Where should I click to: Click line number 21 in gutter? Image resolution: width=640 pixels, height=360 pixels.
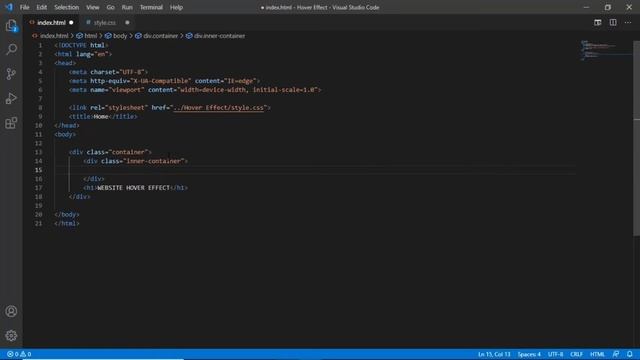tap(38, 223)
